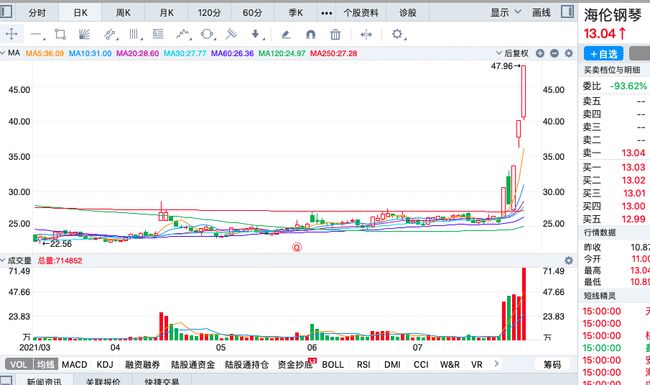650x385 pixels.
Task: Select the rectangle drawing tool
Action: click(61, 34)
